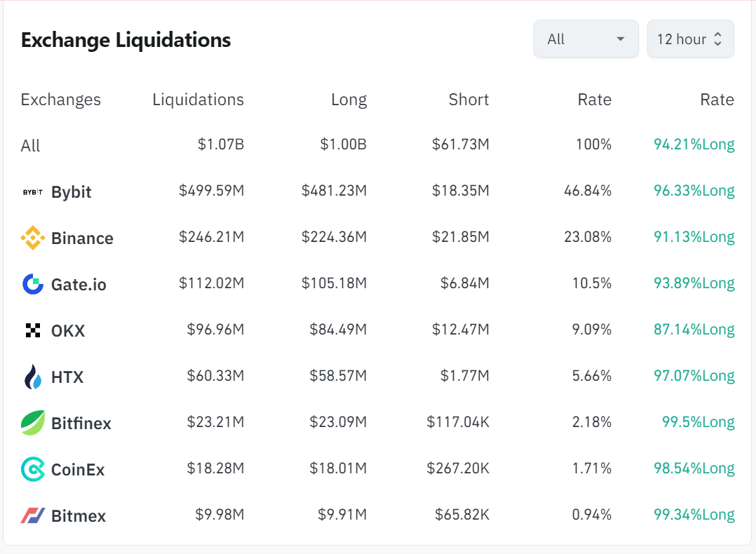
Task: Click the up-down arrows on the 12 hour selector
Action: tap(717, 39)
